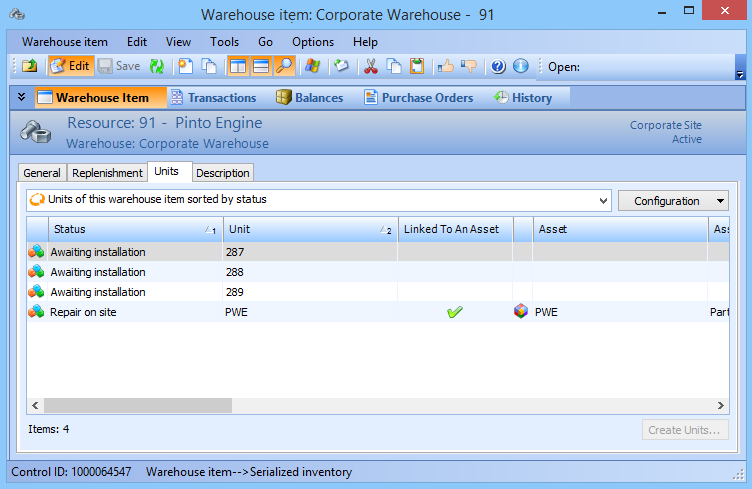The image size is (752, 489).
Task: Click the scissors cut icon
Action: click(x=371, y=66)
